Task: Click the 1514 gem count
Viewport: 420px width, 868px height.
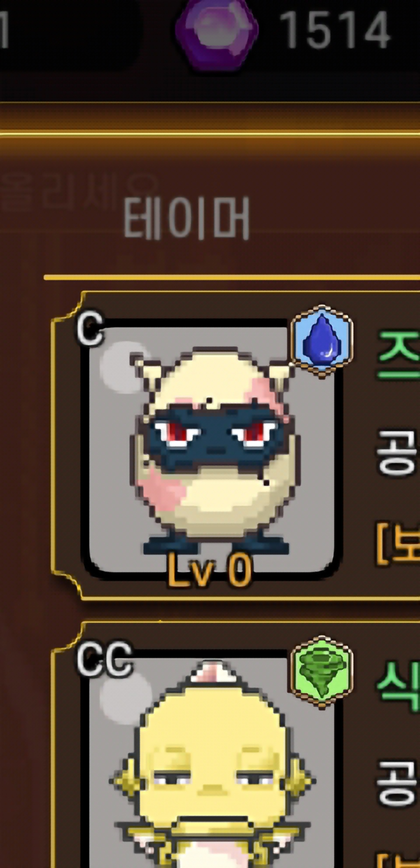Action: 336,30
